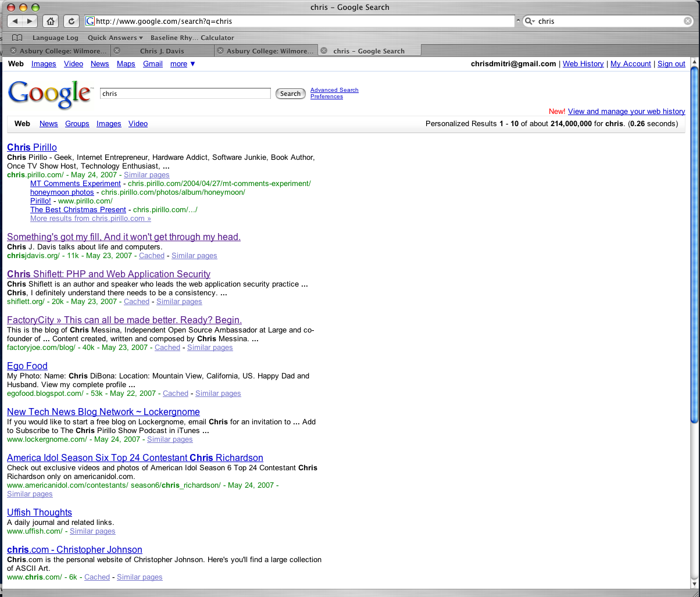Open The Best Christmas Present sublink
700x597 pixels.
click(78, 210)
